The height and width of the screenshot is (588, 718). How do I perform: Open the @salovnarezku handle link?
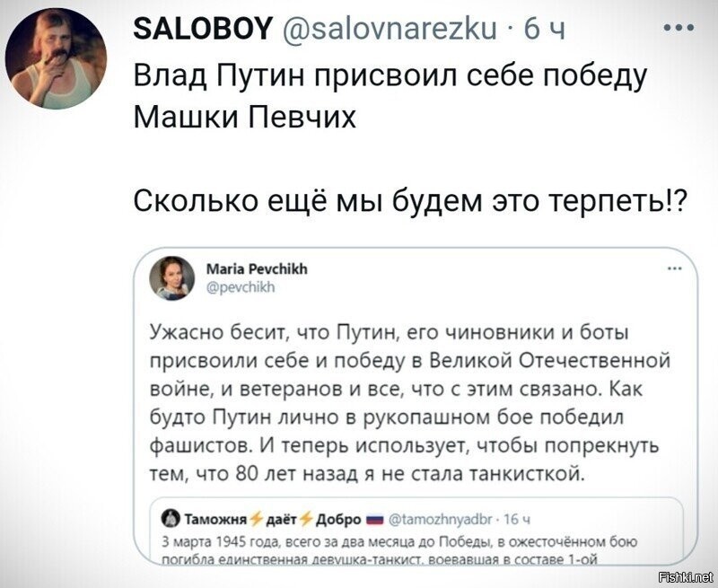[390, 30]
